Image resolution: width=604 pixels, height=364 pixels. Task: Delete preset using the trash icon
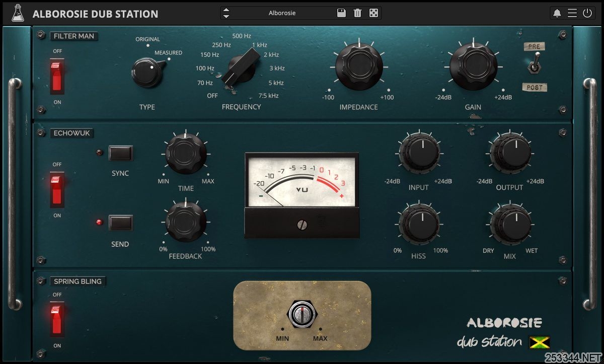pyautogui.click(x=357, y=13)
